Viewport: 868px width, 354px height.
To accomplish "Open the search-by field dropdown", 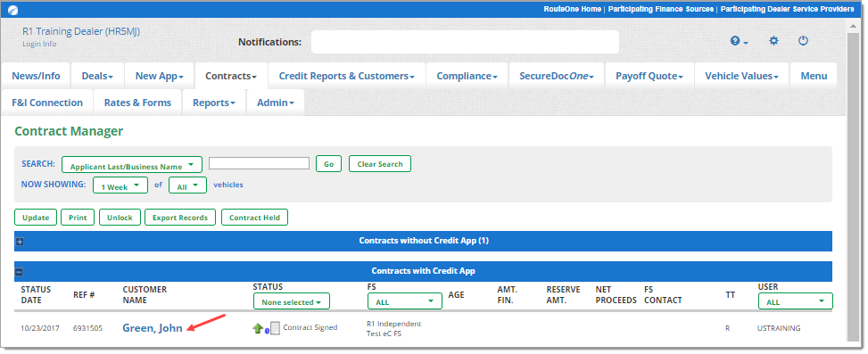I will coord(132,165).
